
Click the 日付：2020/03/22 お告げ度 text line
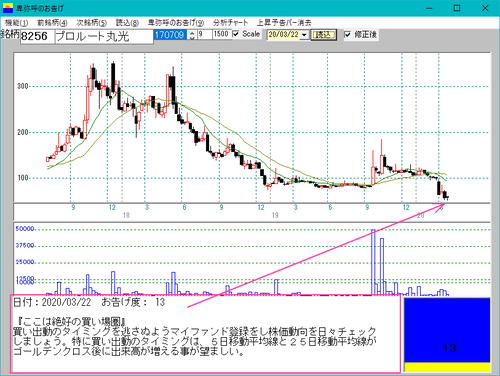pos(89,302)
